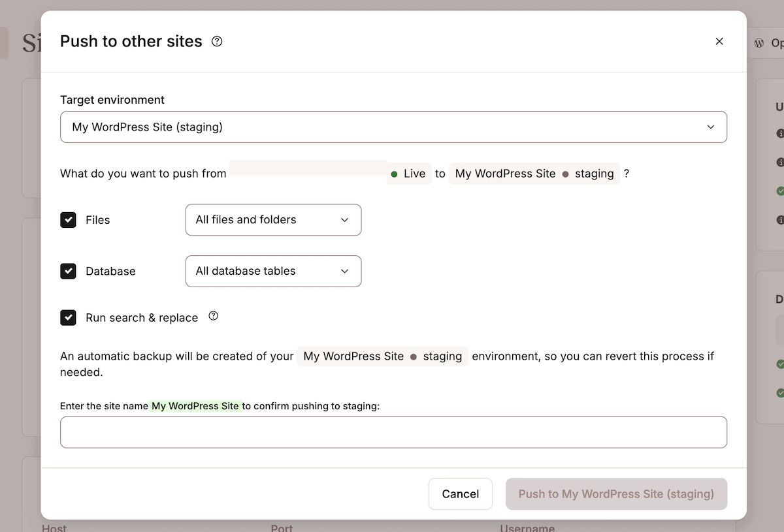Click the site name confirmation input field

coord(393,432)
